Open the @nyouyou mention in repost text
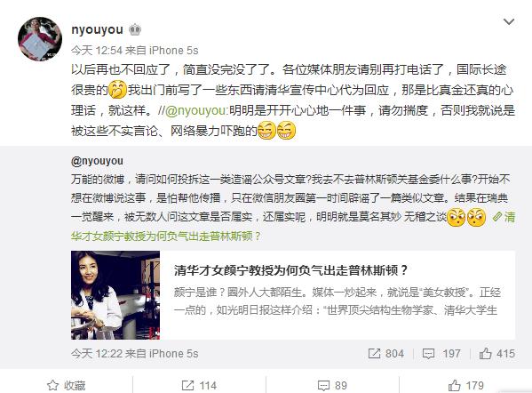 195,110
